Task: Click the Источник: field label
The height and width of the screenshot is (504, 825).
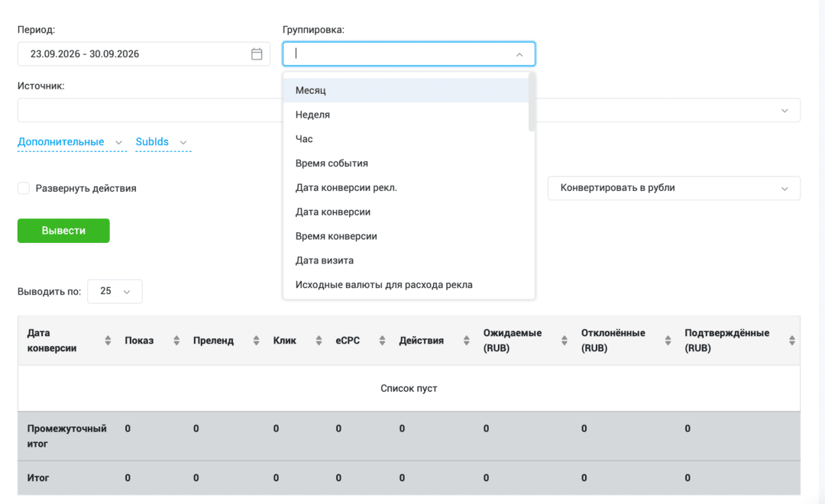Action: coord(41,86)
